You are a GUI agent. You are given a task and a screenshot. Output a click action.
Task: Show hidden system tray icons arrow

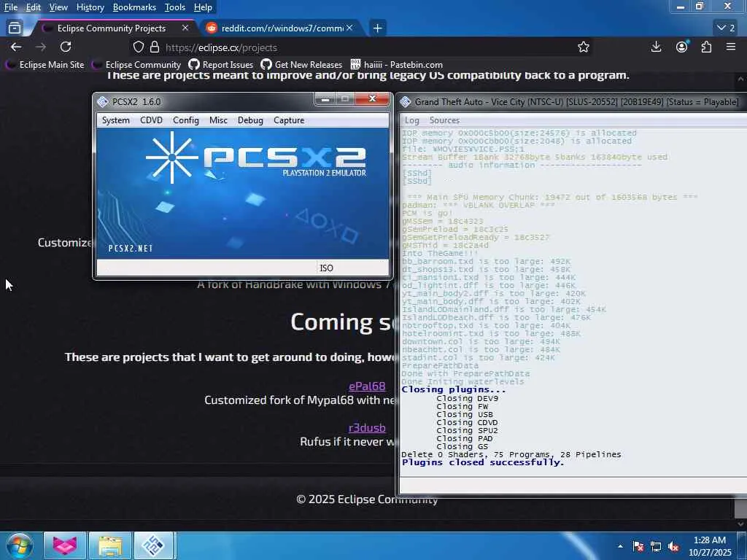pyautogui.click(x=620, y=547)
